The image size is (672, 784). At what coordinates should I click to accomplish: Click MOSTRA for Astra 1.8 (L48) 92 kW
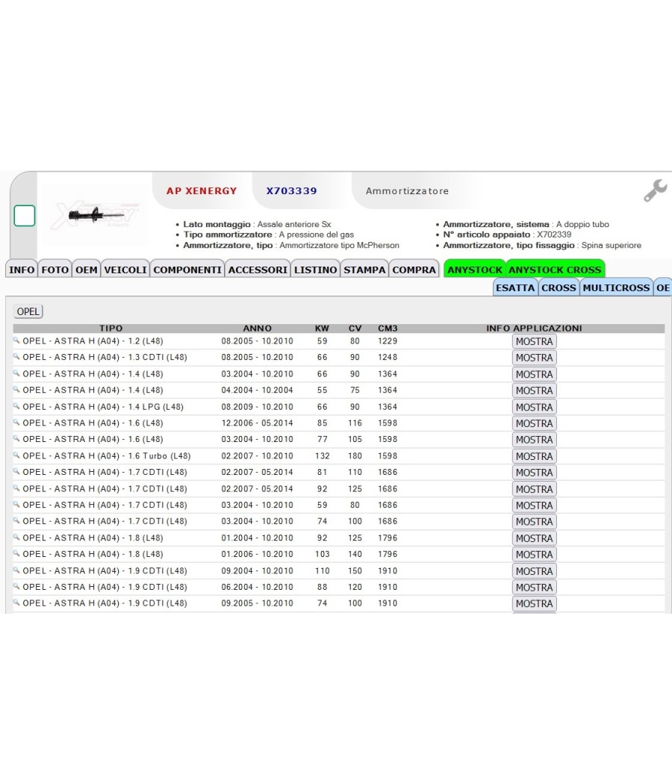tap(535, 538)
